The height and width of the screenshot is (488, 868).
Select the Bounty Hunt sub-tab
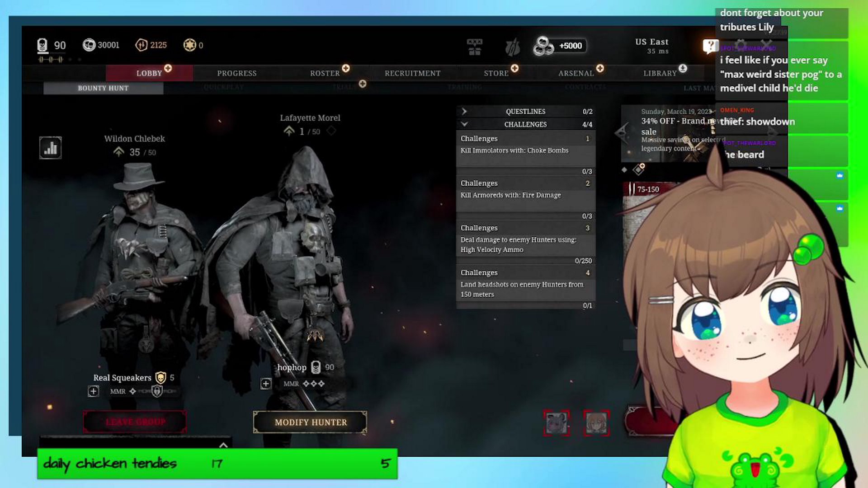pos(103,88)
